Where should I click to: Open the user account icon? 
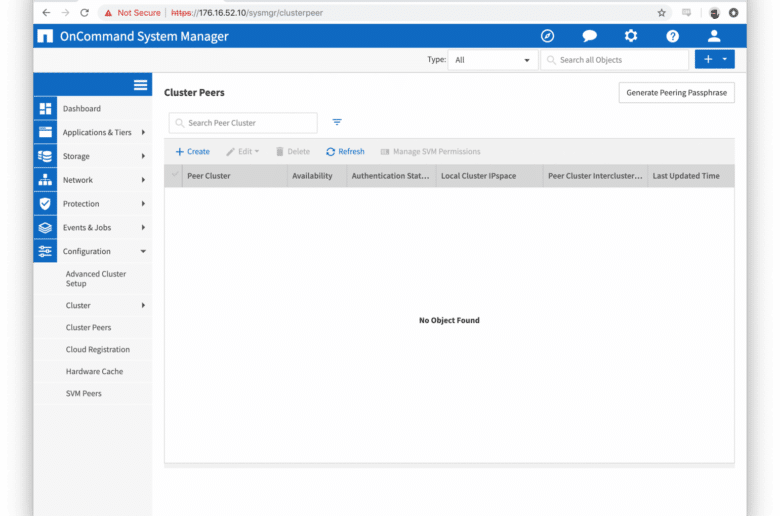(714, 36)
